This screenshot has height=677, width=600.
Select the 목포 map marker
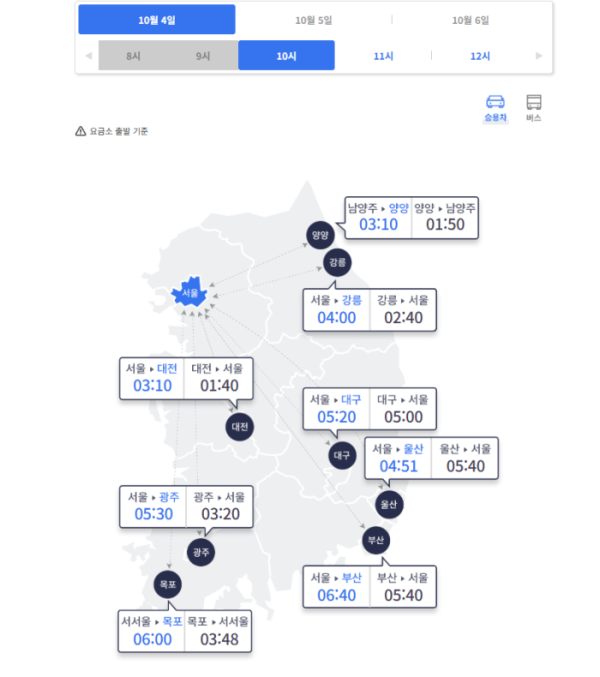pyautogui.click(x=167, y=583)
